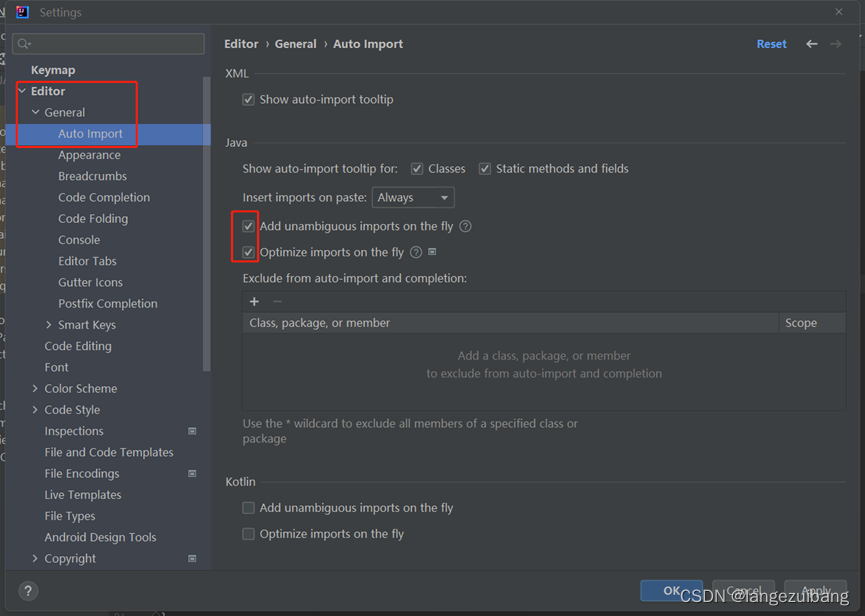Open Code Editing settings
Screen dimensions: 865x616
[78, 346]
